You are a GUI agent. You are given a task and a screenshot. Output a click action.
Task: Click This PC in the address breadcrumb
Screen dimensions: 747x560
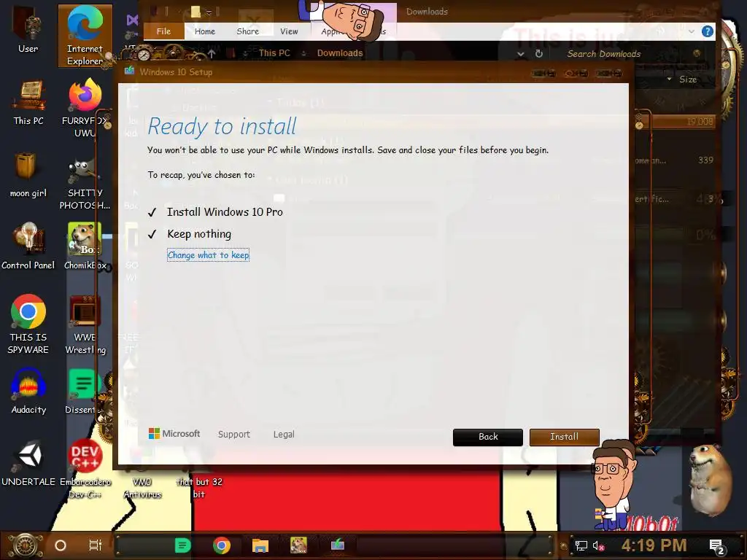(x=274, y=53)
